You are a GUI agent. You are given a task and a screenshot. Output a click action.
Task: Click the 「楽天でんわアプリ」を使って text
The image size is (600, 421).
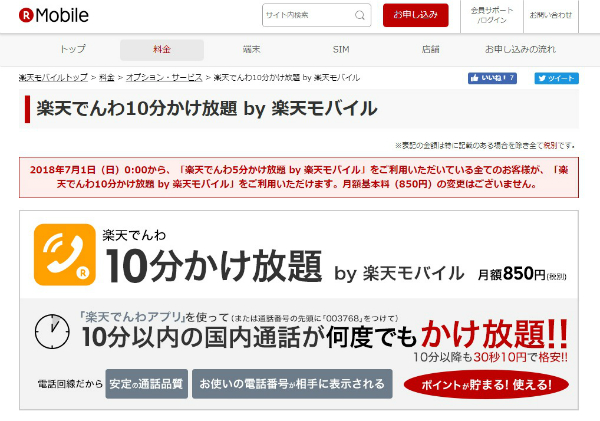point(153,317)
